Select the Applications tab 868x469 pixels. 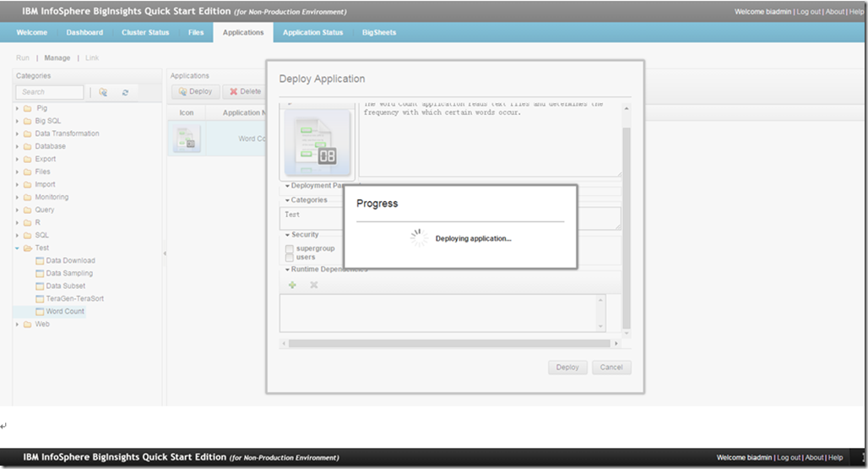[243, 33]
